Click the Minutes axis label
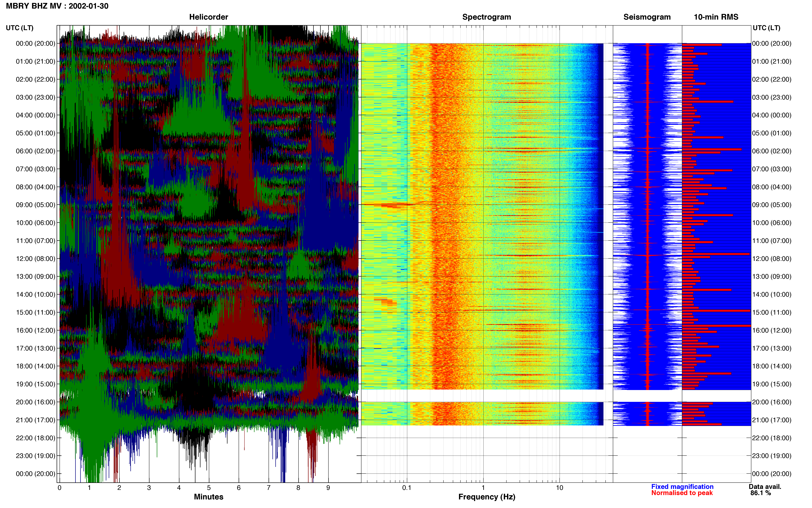 (209, 497)
